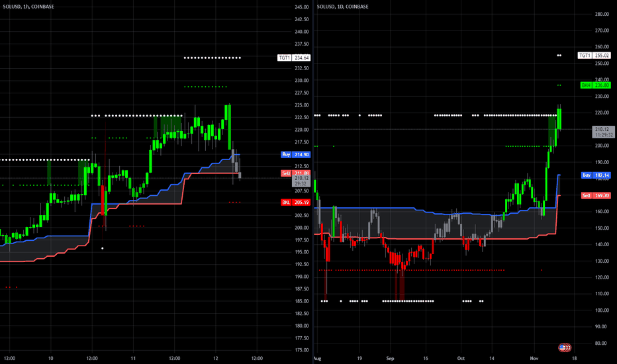Click the red BKL 205.19 label

(295, 203)
